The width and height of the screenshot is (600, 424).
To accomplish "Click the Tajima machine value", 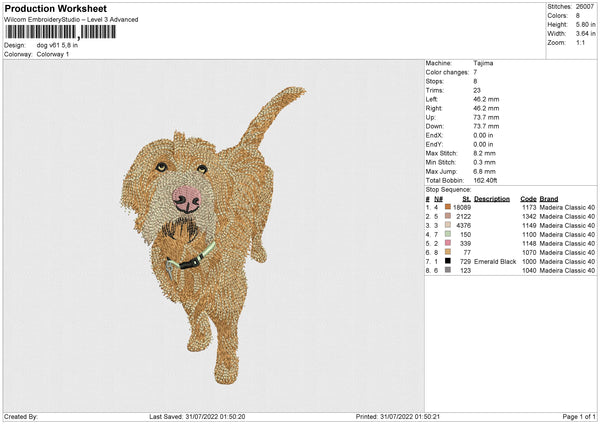I will (x=483, y=63).
